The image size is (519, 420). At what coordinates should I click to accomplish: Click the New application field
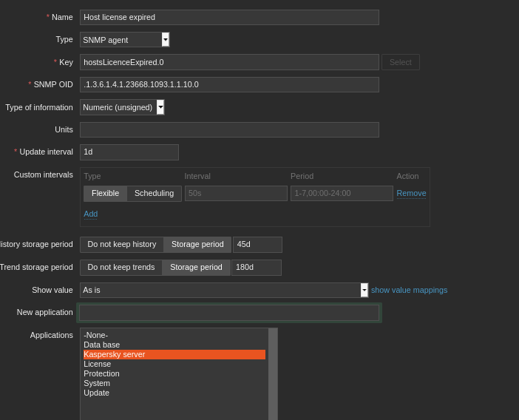tap(229, 313)
